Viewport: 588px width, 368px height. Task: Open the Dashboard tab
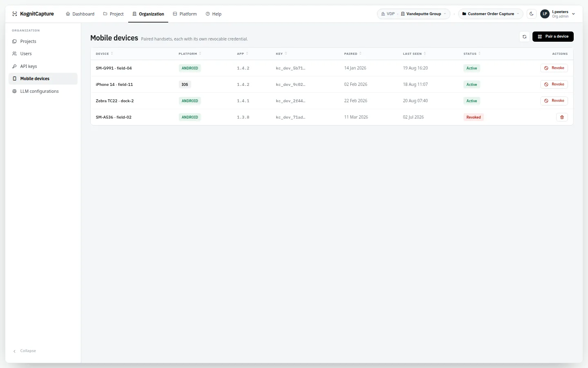(80, 14)
